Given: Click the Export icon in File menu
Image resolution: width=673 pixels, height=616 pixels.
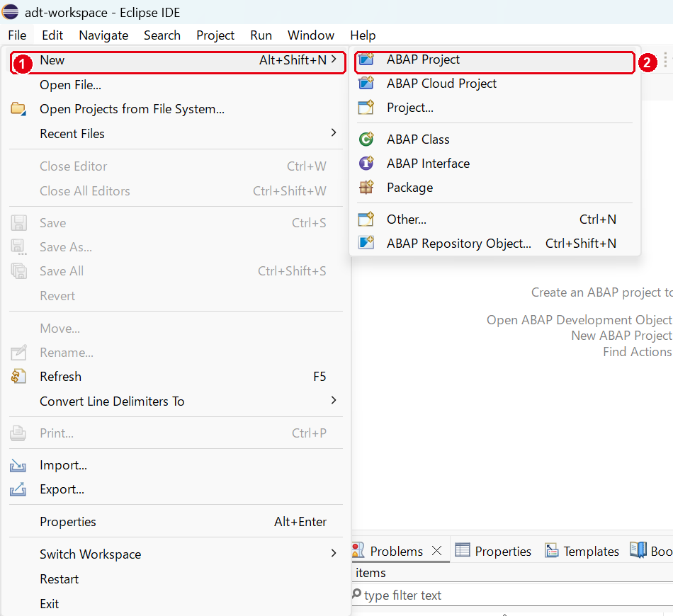Looking at the screenshot, I should coord(18,489).
